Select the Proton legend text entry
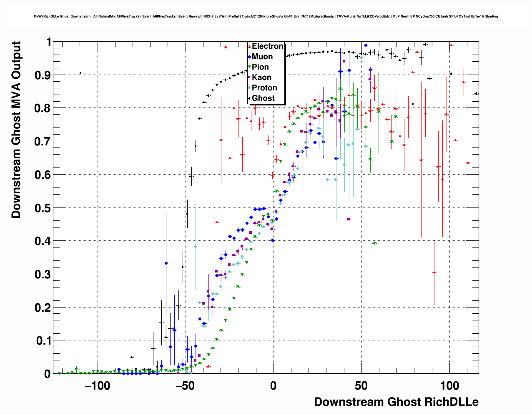 coord(265,88)
